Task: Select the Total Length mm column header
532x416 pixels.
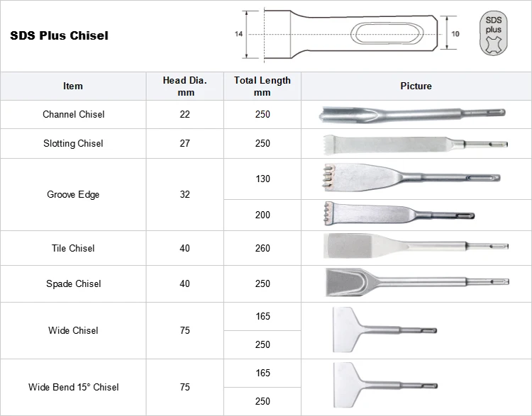Action: pyautogui.click(x=262, y=86)
